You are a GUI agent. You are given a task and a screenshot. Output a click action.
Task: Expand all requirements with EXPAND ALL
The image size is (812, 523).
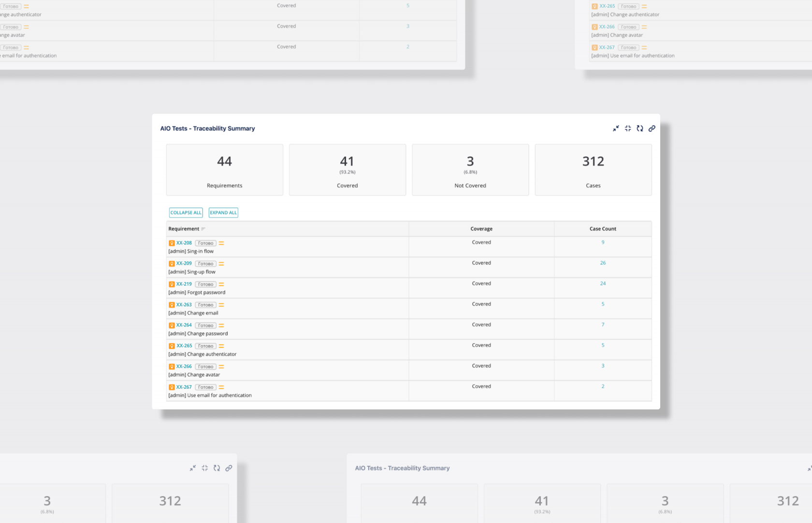(x=223, y=212)
